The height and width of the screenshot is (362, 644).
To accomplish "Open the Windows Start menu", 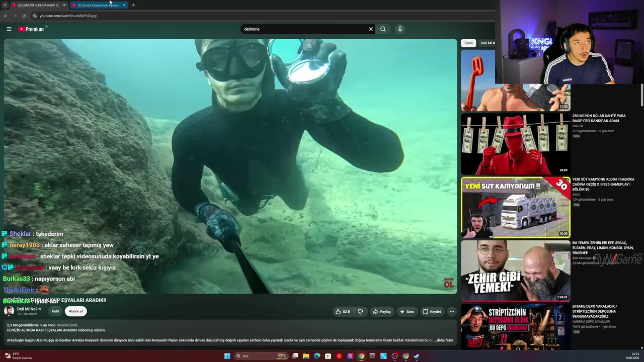I will [x=227, y=356].
